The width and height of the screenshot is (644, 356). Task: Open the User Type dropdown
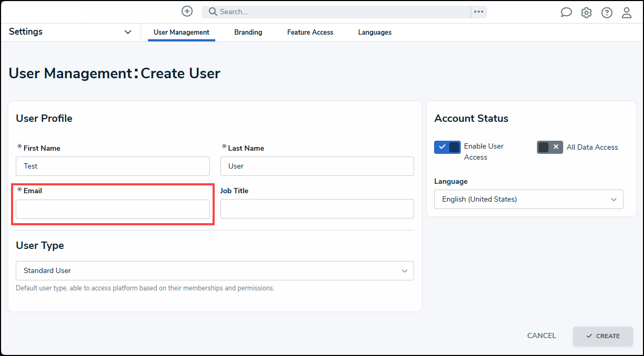[x=215, y=270]
